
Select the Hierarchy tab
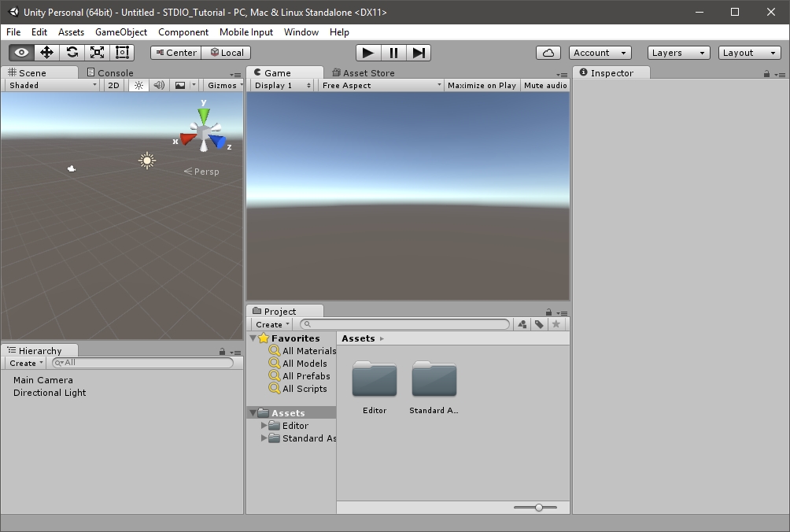(39, 350)
